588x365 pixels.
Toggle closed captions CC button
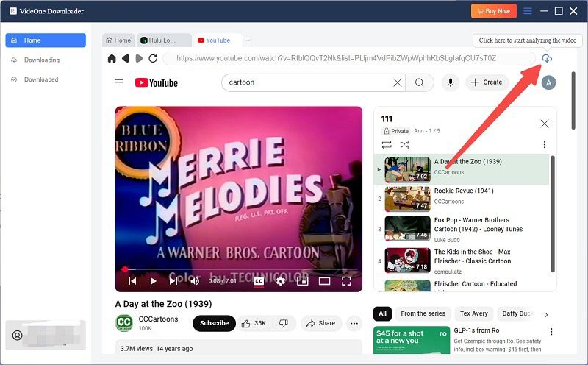click(x=259, y=280)
